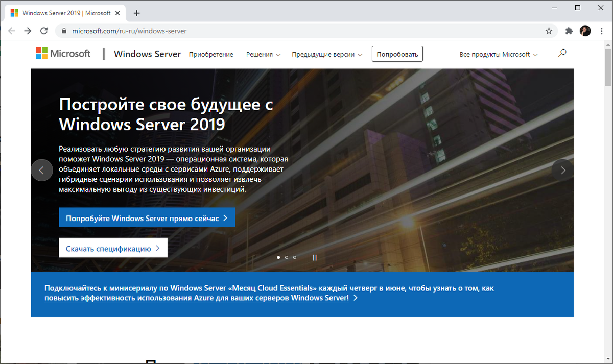
Task: Bookmark this page with the star icon
Action: point(549,31)
